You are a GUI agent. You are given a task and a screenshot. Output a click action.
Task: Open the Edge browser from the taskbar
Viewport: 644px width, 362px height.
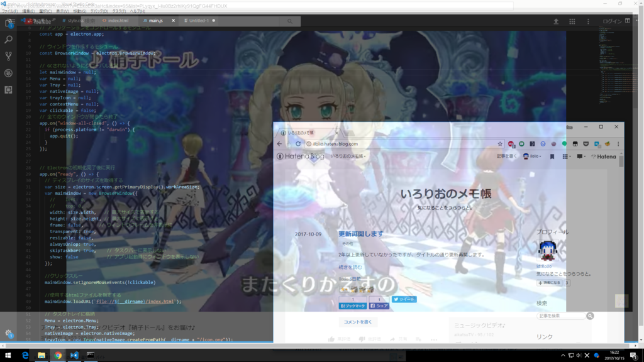pos(25,356)
